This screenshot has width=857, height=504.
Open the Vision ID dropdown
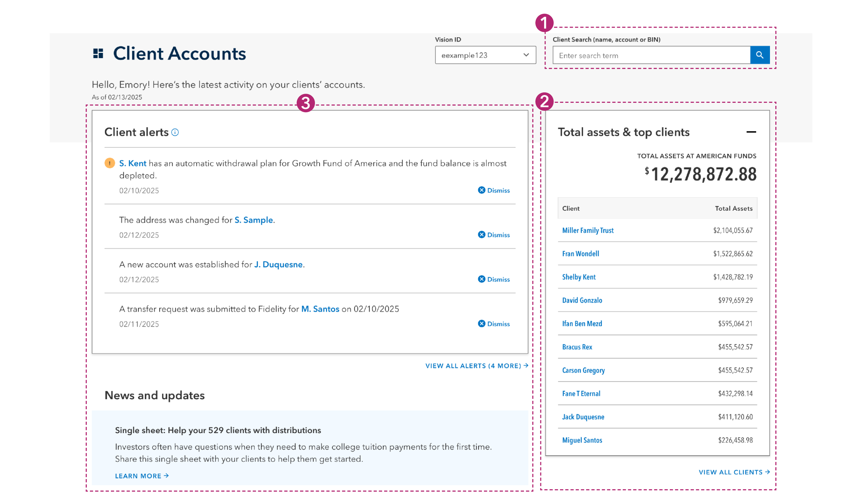point(485,55)
